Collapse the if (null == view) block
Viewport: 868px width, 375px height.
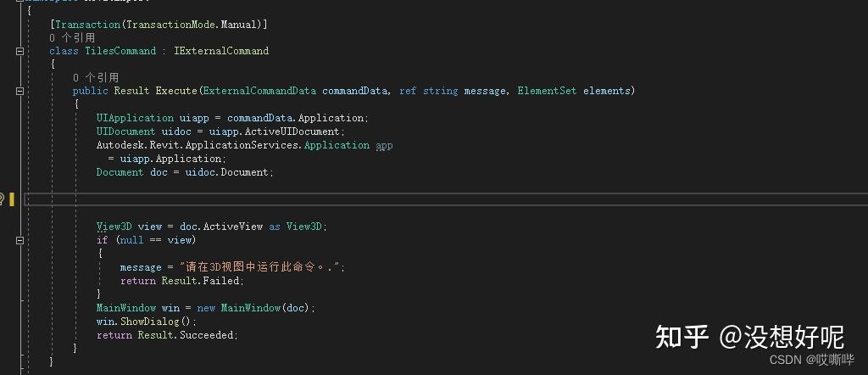[x=19, y=240]
